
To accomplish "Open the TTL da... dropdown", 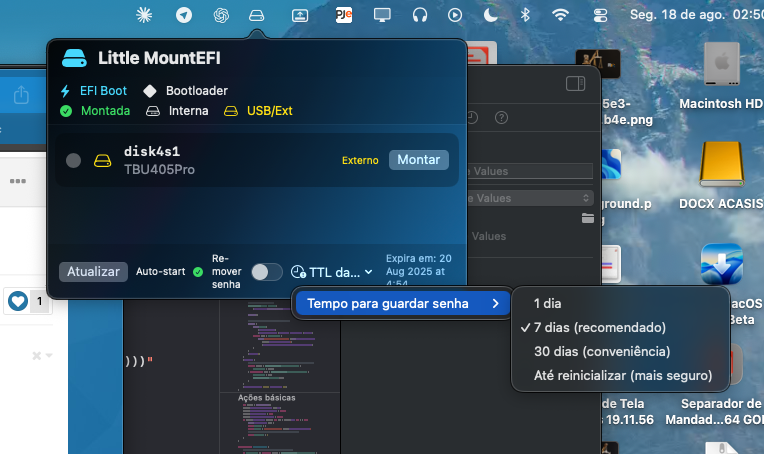I will click(x=332, y=272).
